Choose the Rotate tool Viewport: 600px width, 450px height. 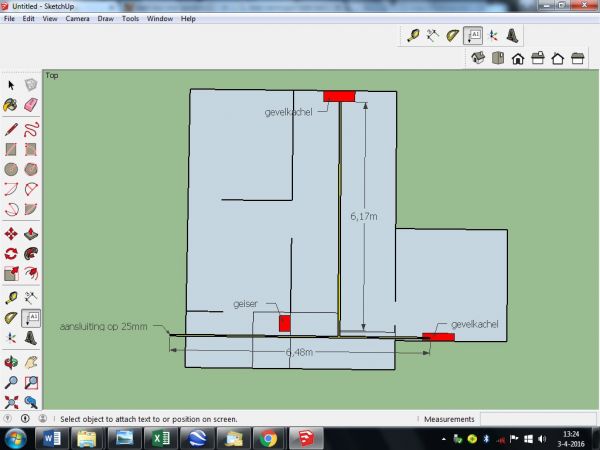[11, 253]
